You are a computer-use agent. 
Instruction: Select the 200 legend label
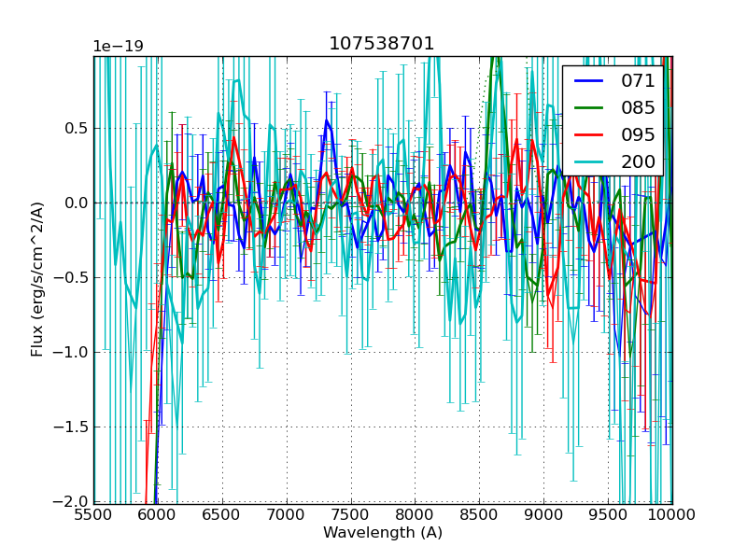(638, 161)
